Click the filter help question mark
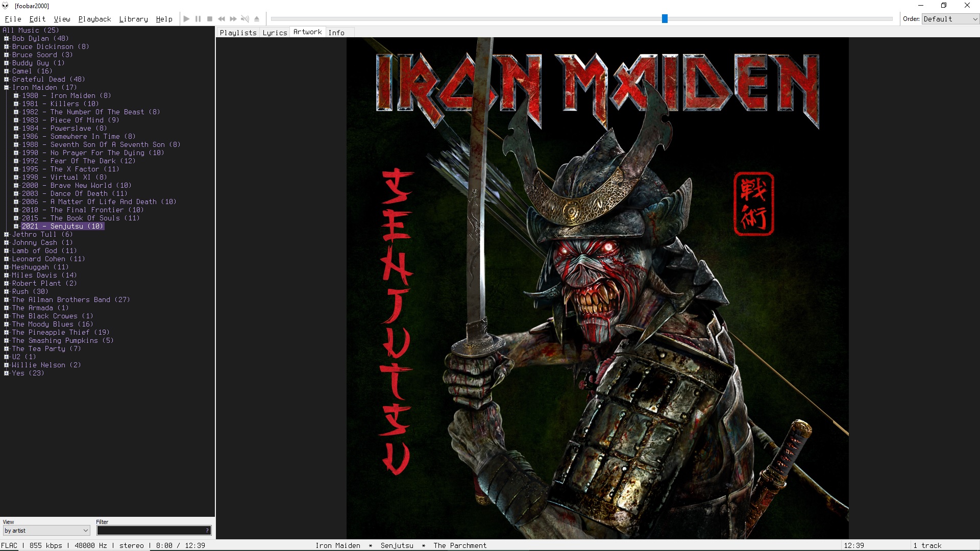The width and height of the screenshot is (980, 551). pyautogui.click(x=207, y=531)
